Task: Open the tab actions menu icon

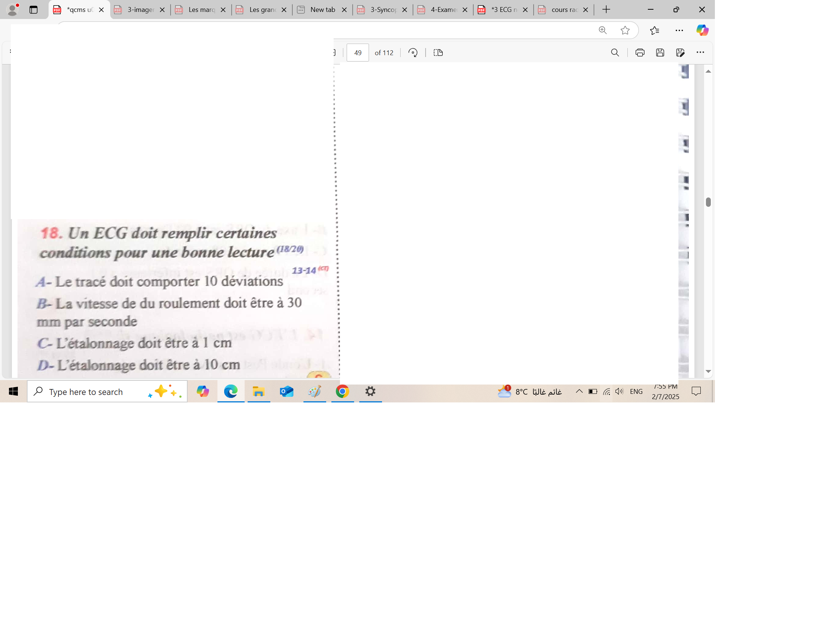Action: click(x=34, y=10)
